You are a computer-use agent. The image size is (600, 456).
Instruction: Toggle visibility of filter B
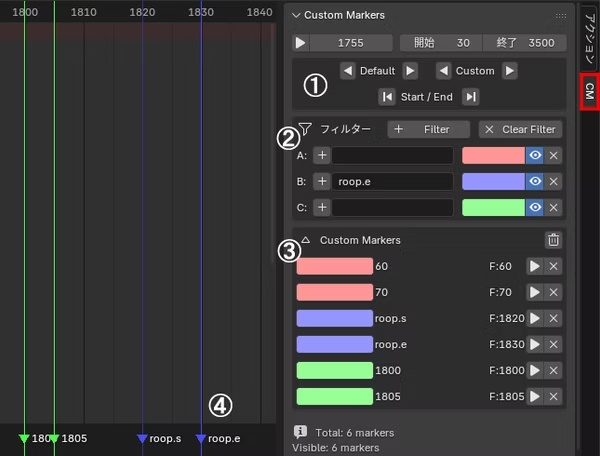click(x=535, y=181)
